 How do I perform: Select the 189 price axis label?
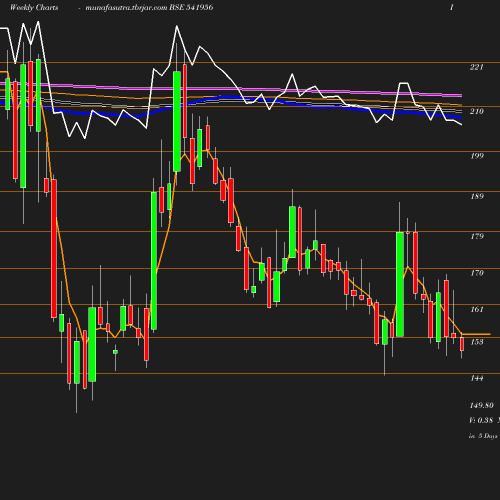[477, 196]
